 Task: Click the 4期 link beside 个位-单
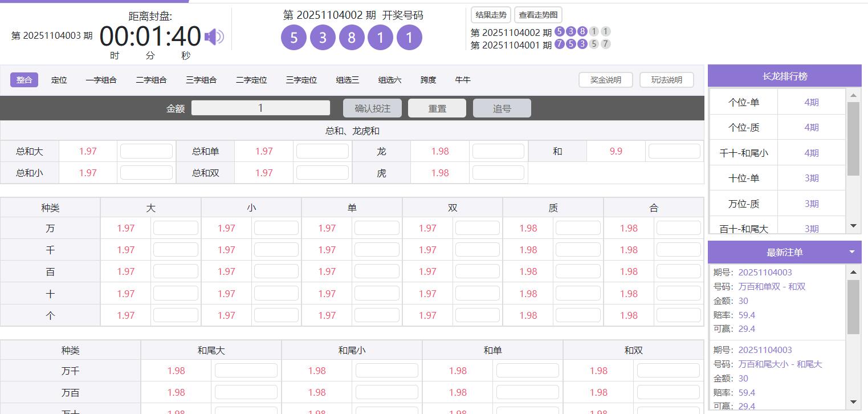click(x=812, y=102)
